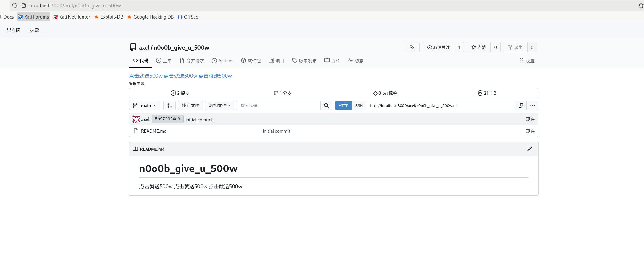Click the RSS feed icon button
644x265 pixels.
(x=412, y=47)
